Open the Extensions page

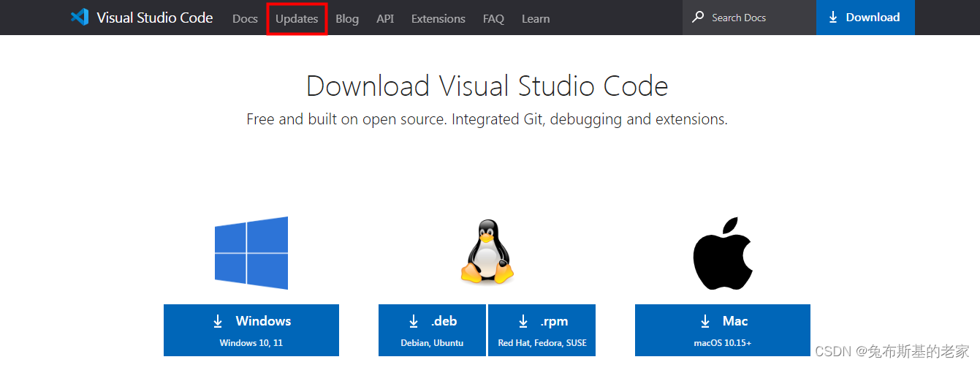point(438,18)
